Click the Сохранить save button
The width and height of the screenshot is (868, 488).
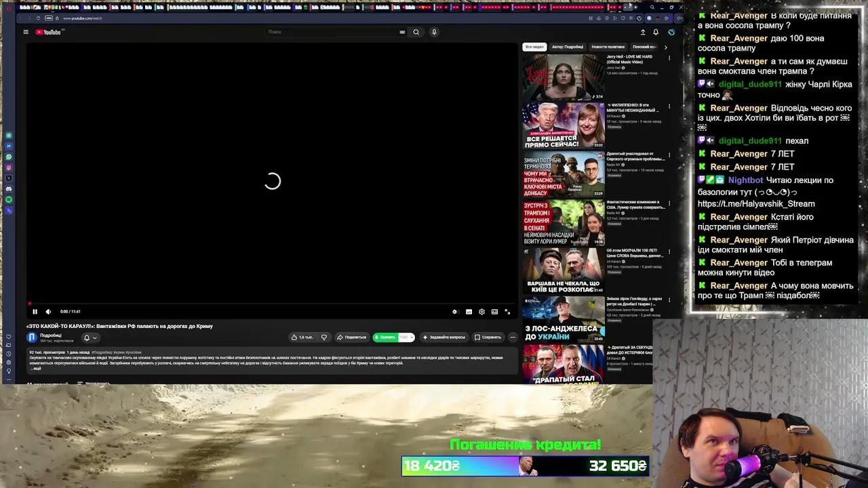coord(488,337)
